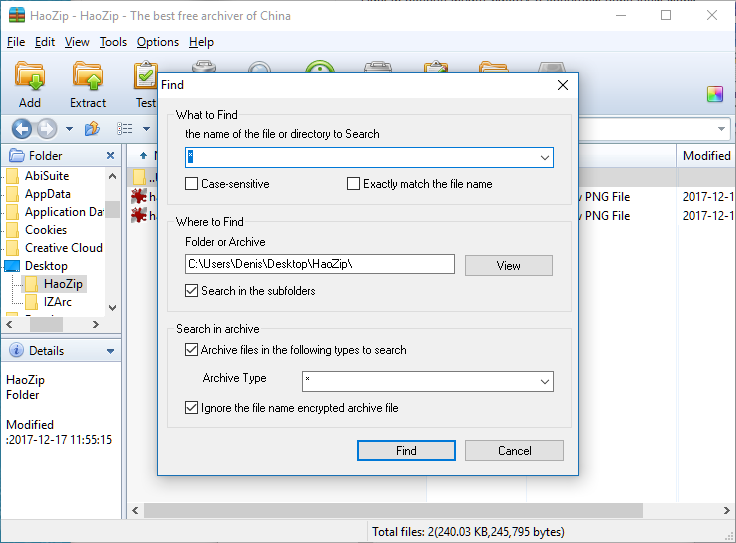This screenshot has height=543, width=736.
Task: Click the Back navigation arrow
Action: [22, 129]
